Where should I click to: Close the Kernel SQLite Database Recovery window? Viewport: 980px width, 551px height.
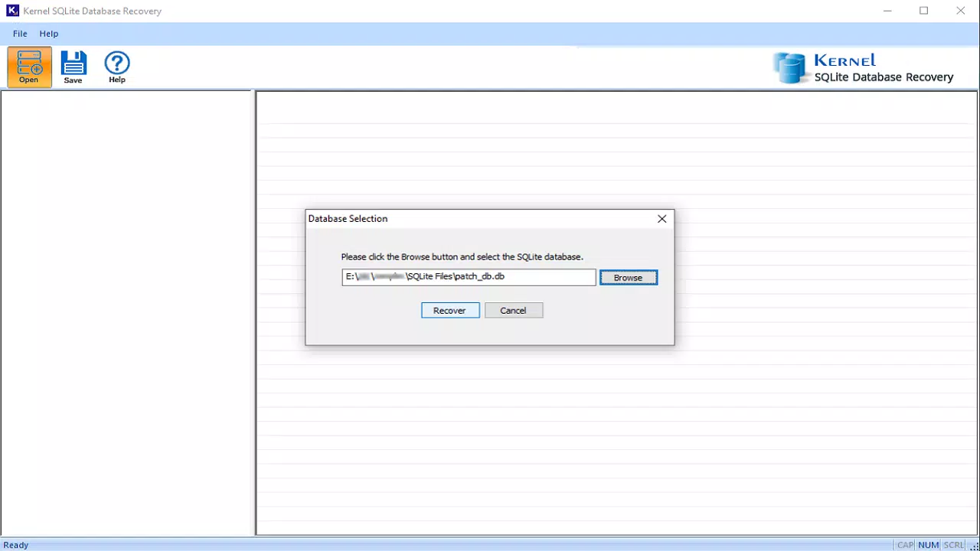[961, 11]
